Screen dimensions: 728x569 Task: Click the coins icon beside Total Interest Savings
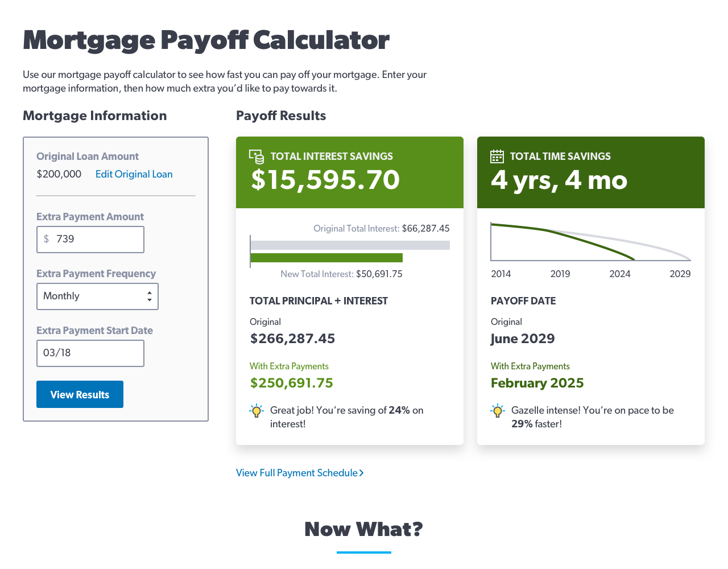click(x=257, y=156)
